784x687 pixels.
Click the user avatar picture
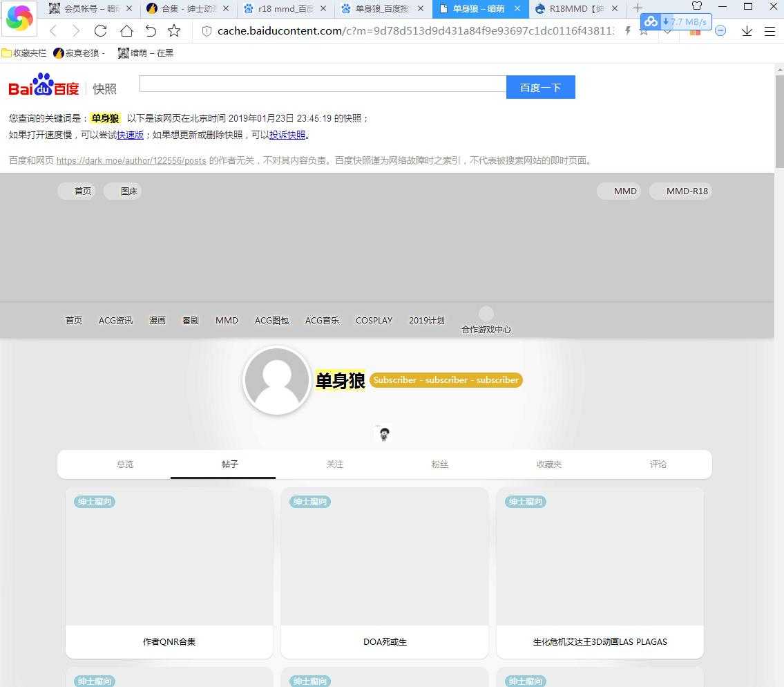tap(276, 380)
